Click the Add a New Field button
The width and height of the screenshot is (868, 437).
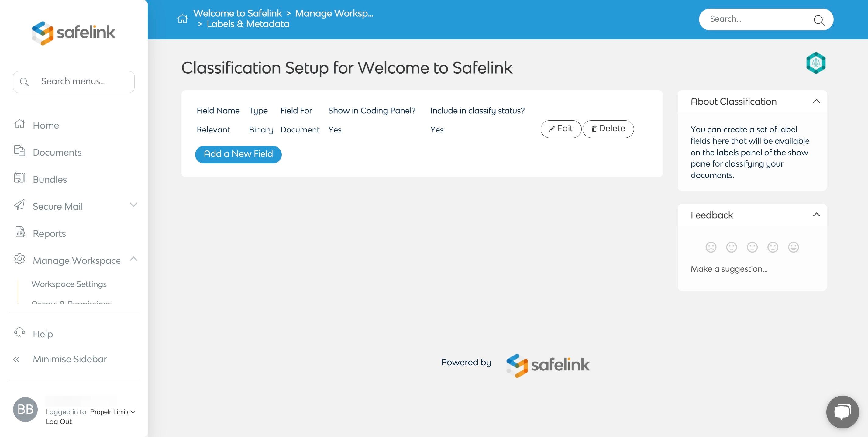(238, 154)
